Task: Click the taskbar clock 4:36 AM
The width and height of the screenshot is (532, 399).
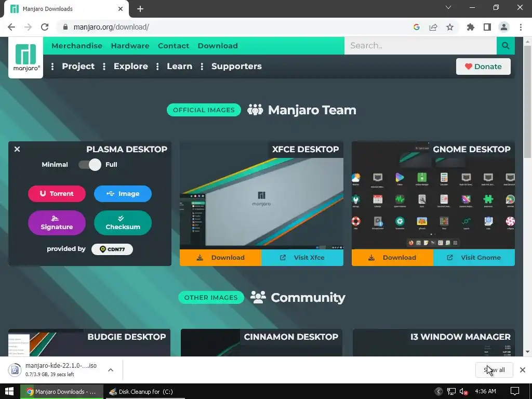Action: coord(485,392)
